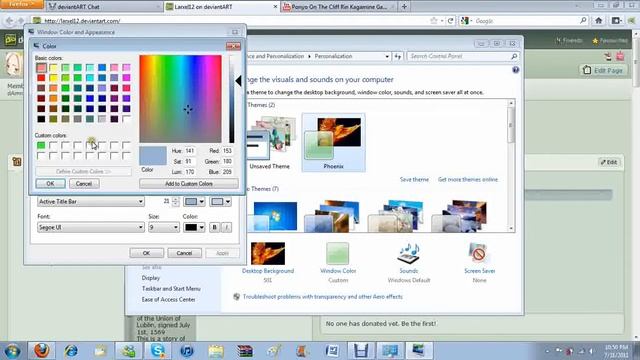Click the Hue value field

click(x=190, y=151)
